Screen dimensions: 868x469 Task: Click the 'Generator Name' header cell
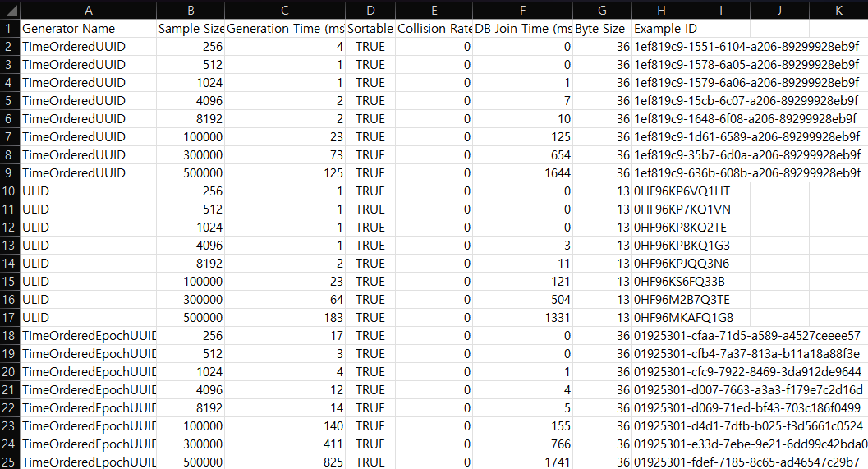pos(88,28)
